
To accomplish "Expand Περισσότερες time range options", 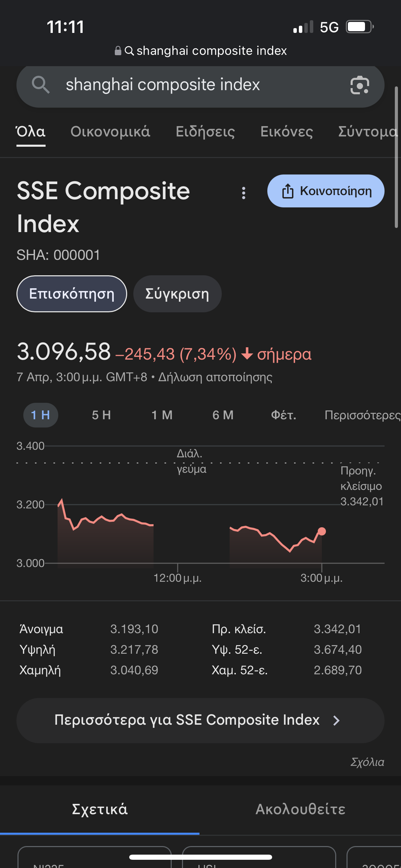I will pos(363,415).
